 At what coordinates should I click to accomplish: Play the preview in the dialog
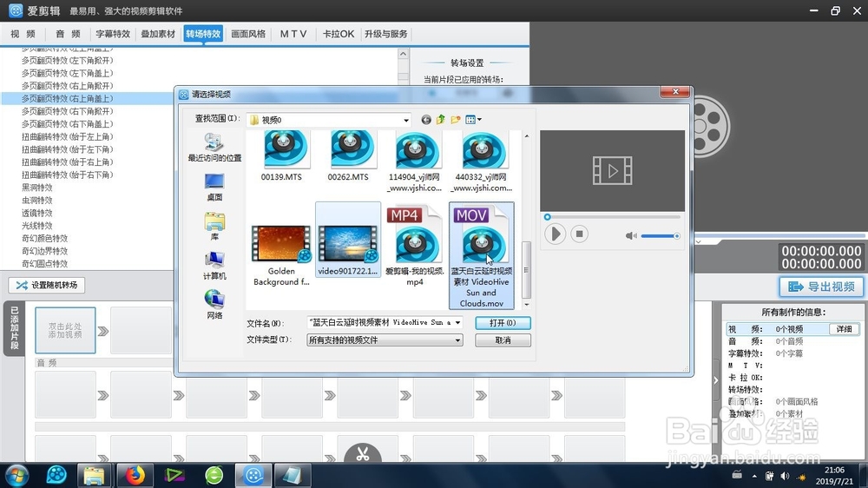pos(555,234)
